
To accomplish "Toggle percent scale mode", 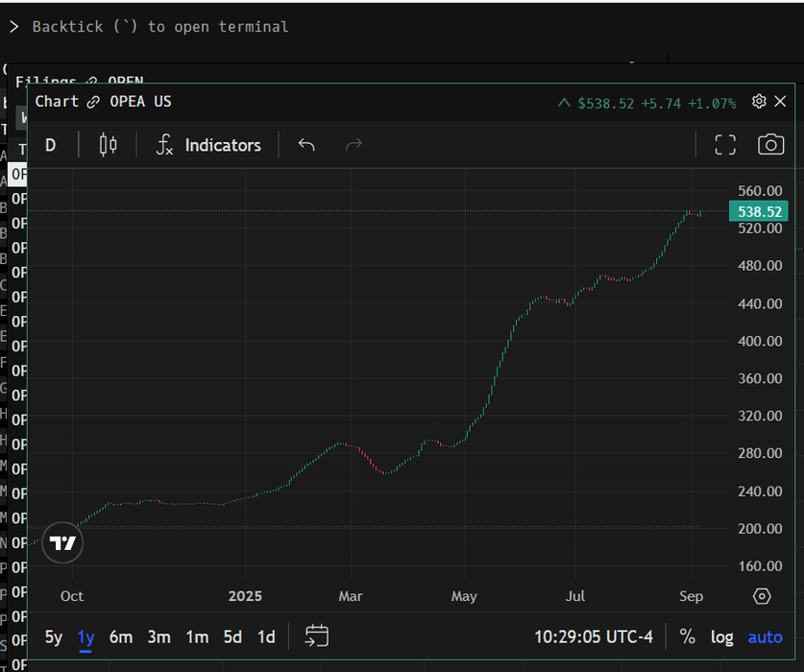I will tap(687, 636).
